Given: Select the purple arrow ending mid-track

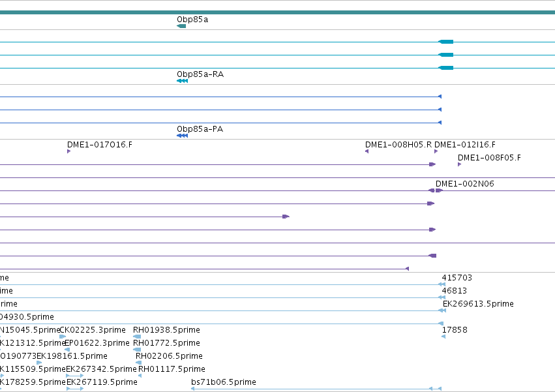Looking at the screenshot, I should 286,217.
